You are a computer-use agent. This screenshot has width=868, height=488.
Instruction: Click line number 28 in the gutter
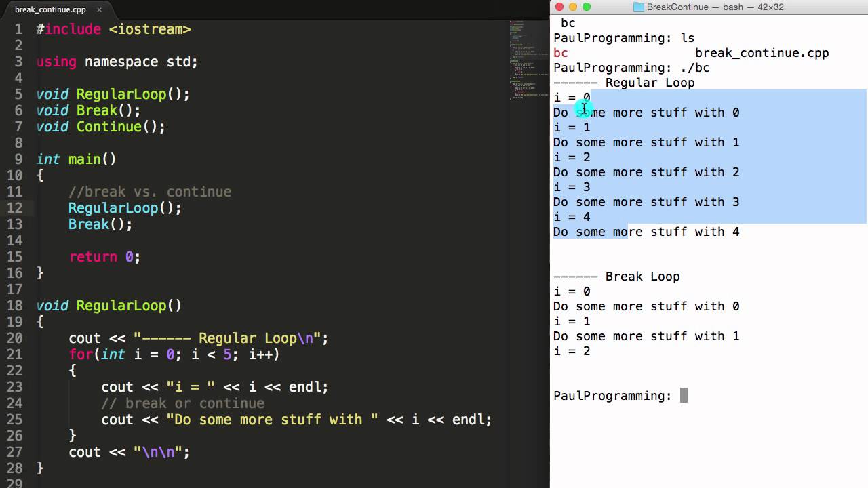[15, 468]
